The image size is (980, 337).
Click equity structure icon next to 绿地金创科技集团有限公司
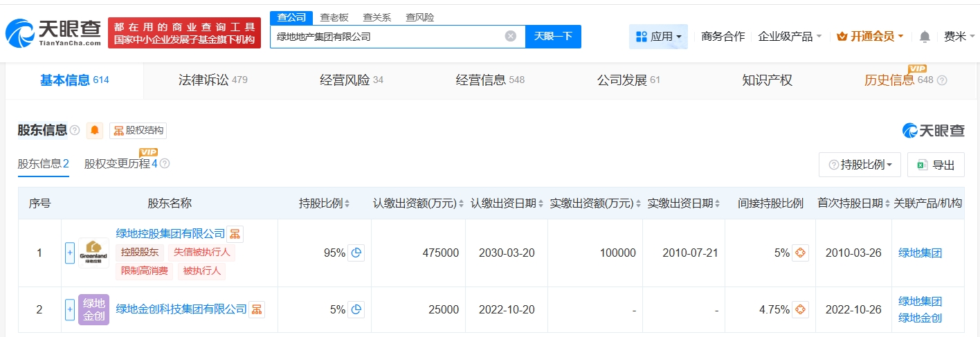[x=256, y=309]
